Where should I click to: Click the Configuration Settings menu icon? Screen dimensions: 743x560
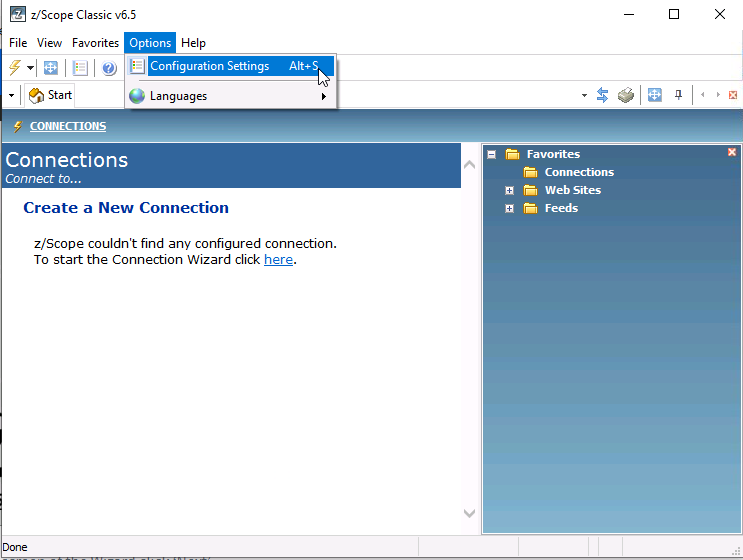137,66
